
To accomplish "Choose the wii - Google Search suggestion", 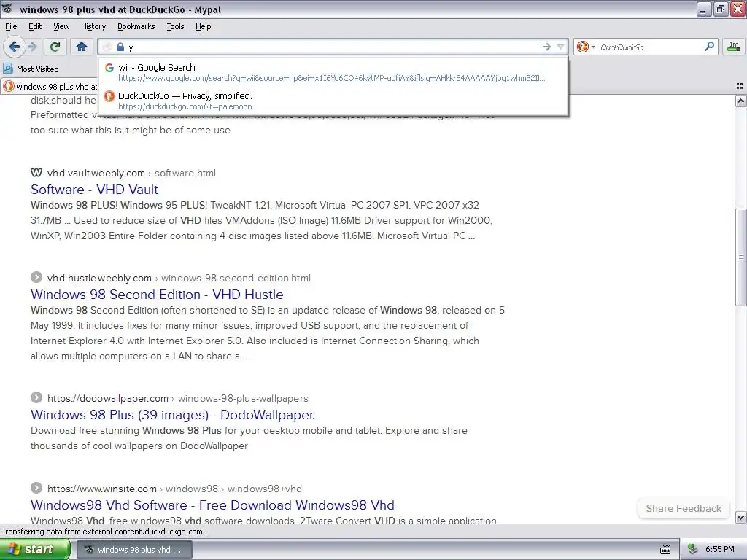I will (333, 72).
